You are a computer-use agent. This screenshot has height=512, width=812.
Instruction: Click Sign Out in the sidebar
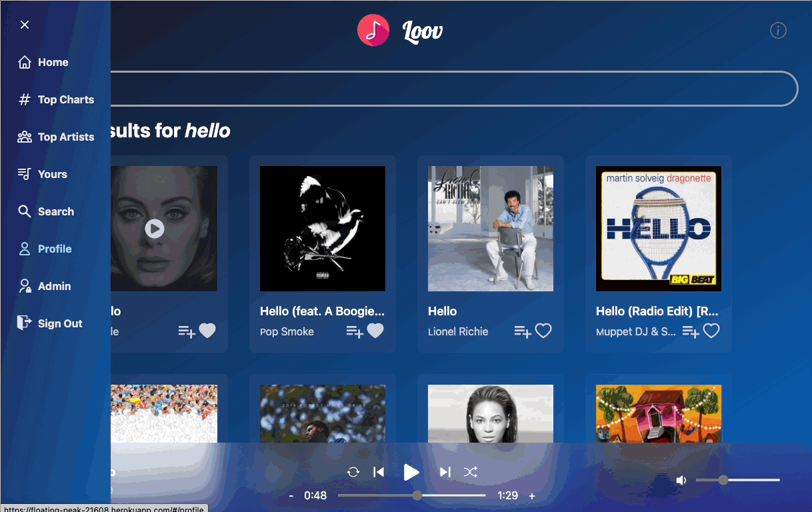pyautogui.click(x=50, y=323)
